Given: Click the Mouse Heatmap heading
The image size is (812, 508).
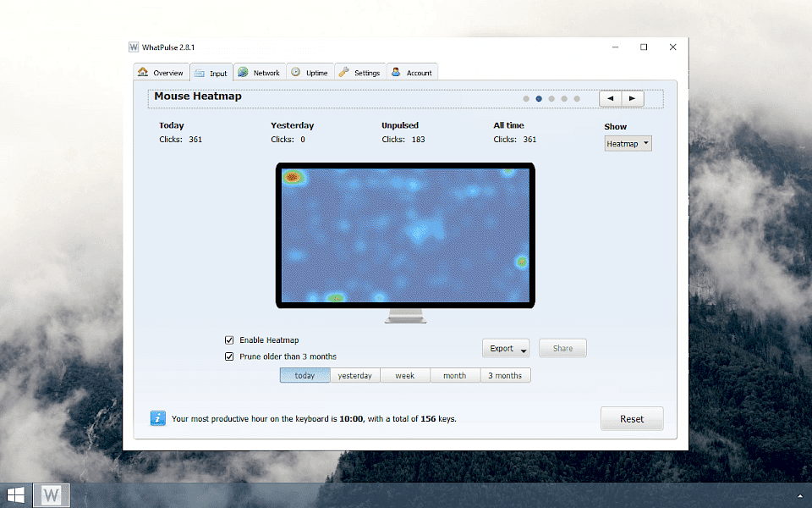Looking at the screenshot, I should click(x=198, y=97).
